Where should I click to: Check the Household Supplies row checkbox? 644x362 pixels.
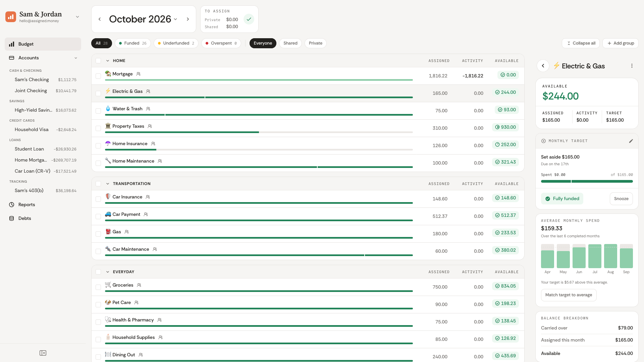point(98,340)
